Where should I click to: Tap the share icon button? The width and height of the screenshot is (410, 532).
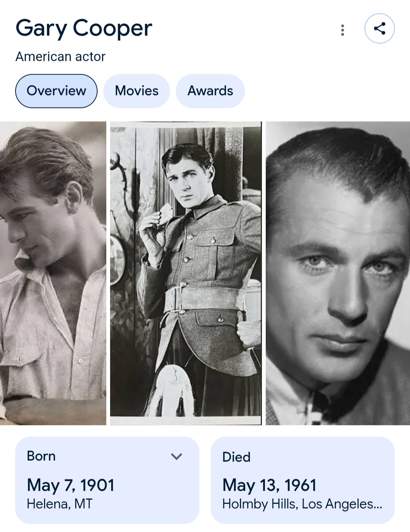[379, 28]
